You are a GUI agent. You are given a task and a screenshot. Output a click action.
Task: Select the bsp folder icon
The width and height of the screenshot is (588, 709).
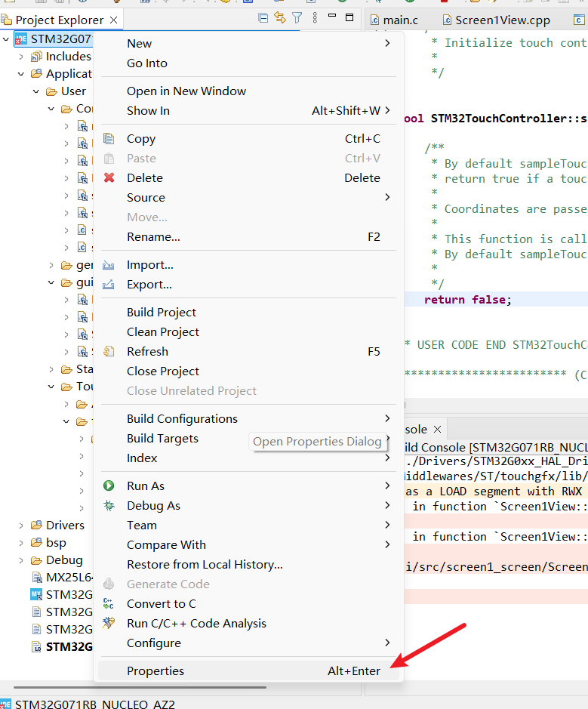[x=36, y=543]
